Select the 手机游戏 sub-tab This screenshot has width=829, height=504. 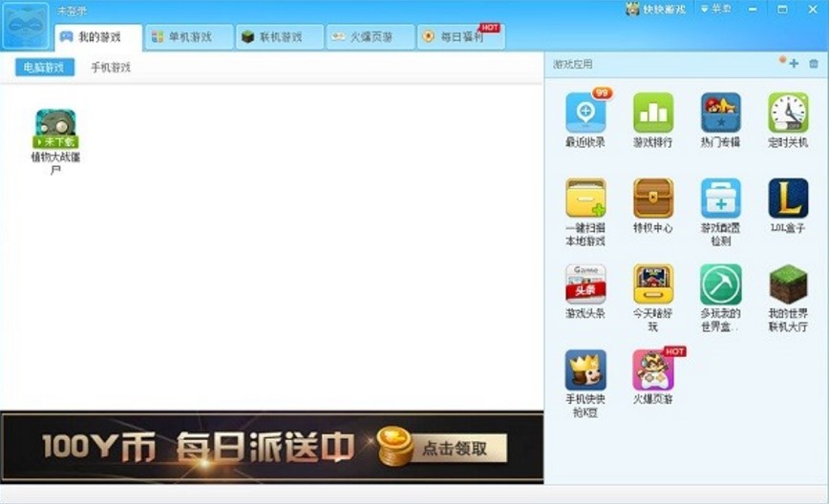(111, 67)
